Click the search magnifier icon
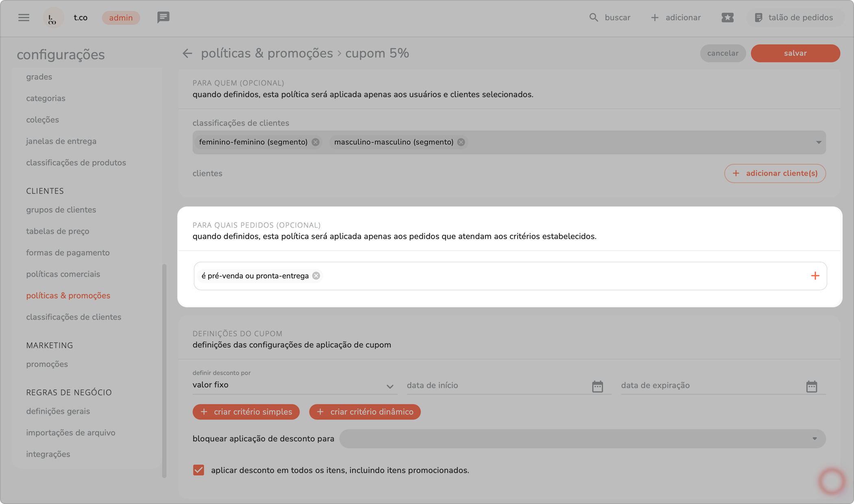This screenshot has width=854, height=504. click(593, 17)
